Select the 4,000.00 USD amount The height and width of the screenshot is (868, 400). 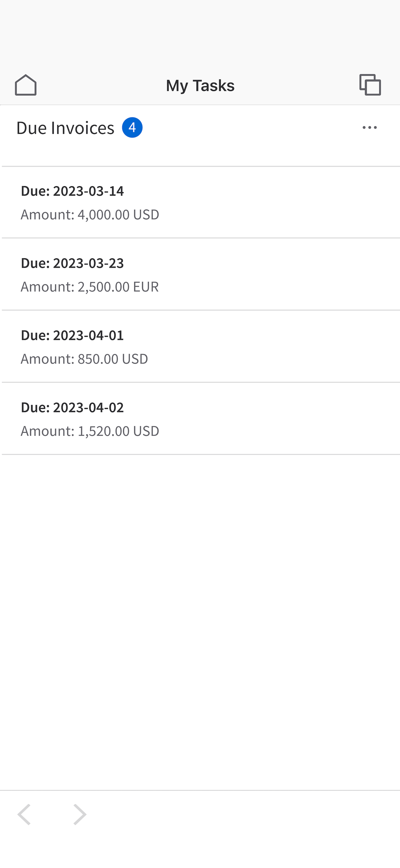click(118, 215)
